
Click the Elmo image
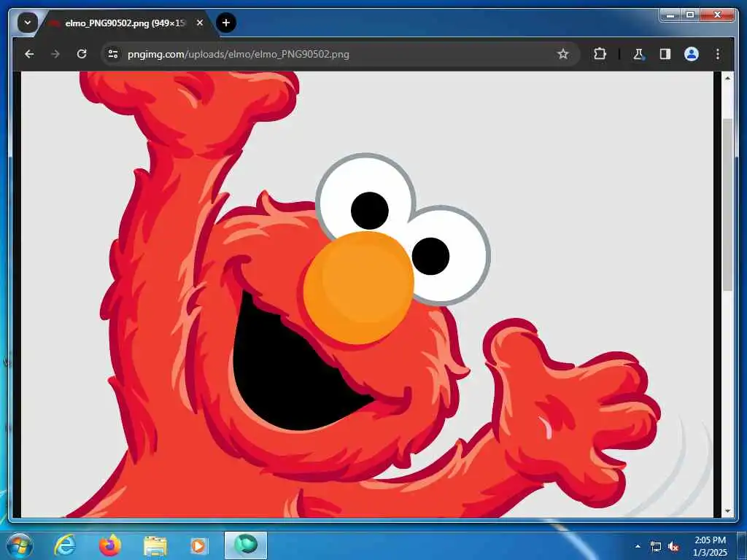(367, 295)
